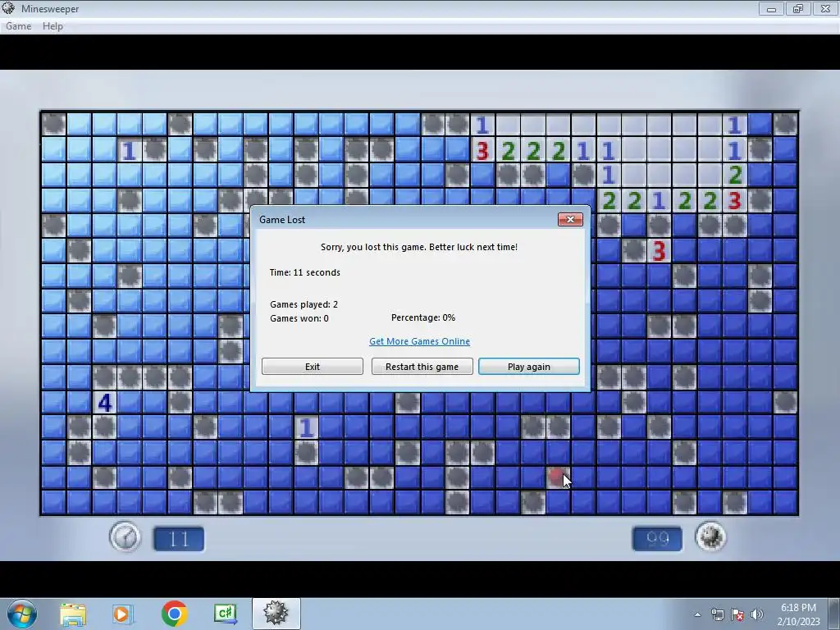The width and height of the screenshot is (840, 630).
Task: Click the Exit button in Game Lost dialog
Action: pos(313,367)
